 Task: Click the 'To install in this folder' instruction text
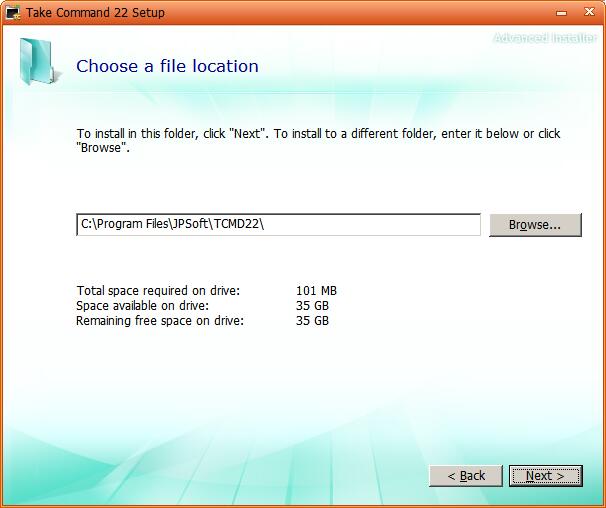(x=318, y=140)
